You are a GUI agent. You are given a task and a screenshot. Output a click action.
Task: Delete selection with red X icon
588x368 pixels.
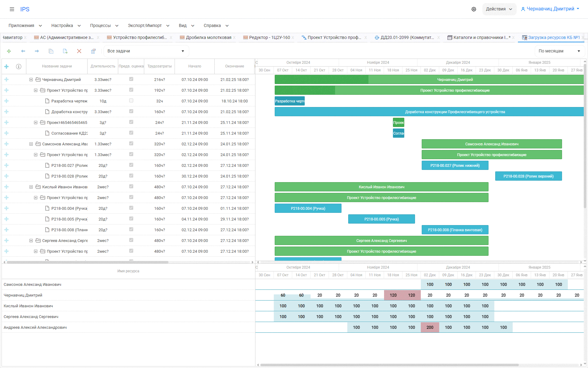coord(79,51)
